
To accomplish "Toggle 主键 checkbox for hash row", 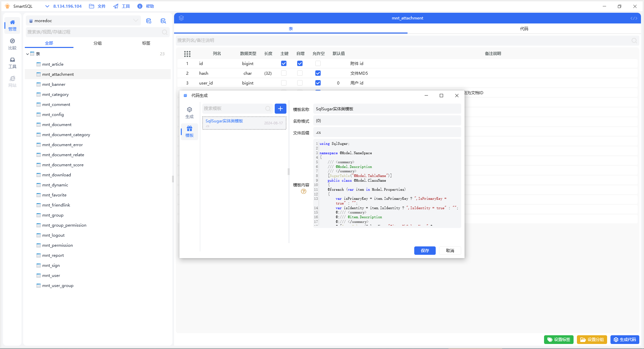I will pyautogui.click(x=284, y=73).
